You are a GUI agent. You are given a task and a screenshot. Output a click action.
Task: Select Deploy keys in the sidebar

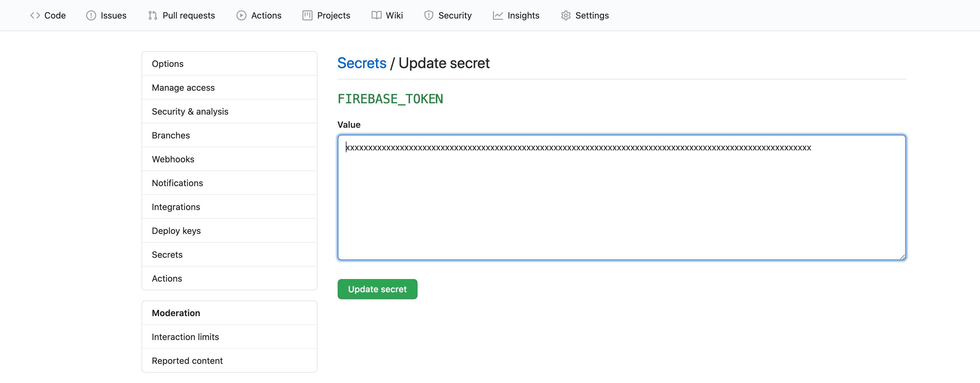[x=176, y=231]
